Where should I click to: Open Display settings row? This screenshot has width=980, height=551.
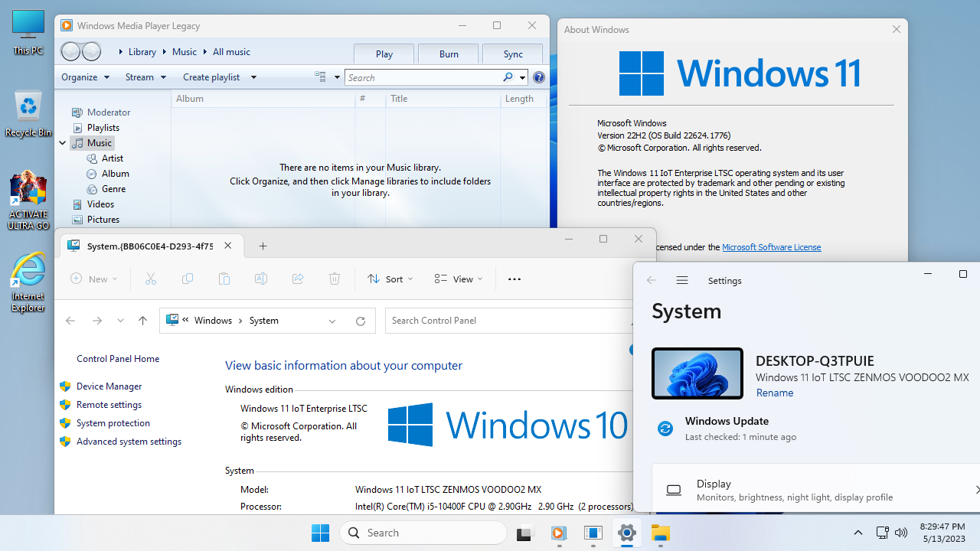point(816,490)
